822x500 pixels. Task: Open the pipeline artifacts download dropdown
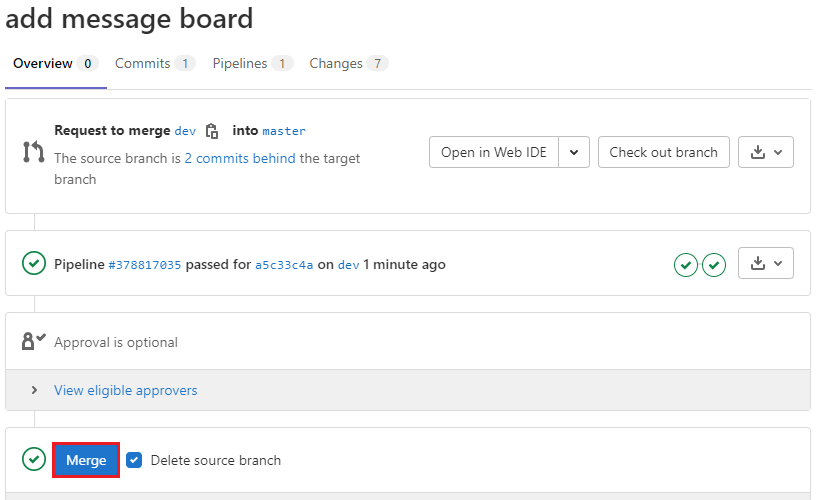coord(766,264)
